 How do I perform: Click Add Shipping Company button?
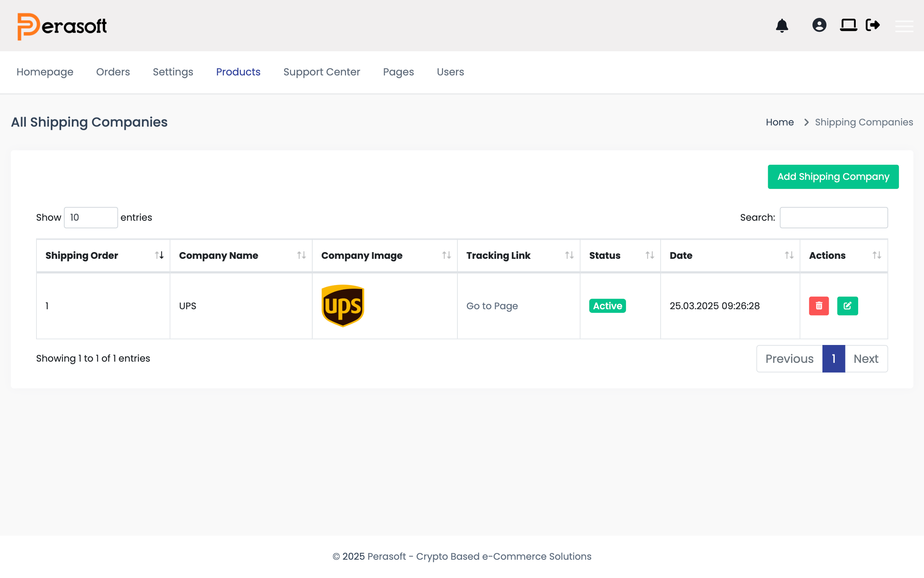[x=833, y=177]
